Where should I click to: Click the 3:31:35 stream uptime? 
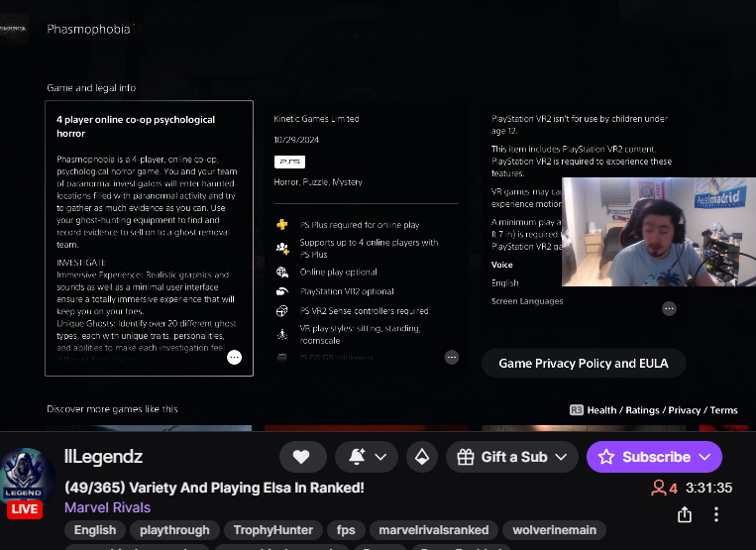708,488
